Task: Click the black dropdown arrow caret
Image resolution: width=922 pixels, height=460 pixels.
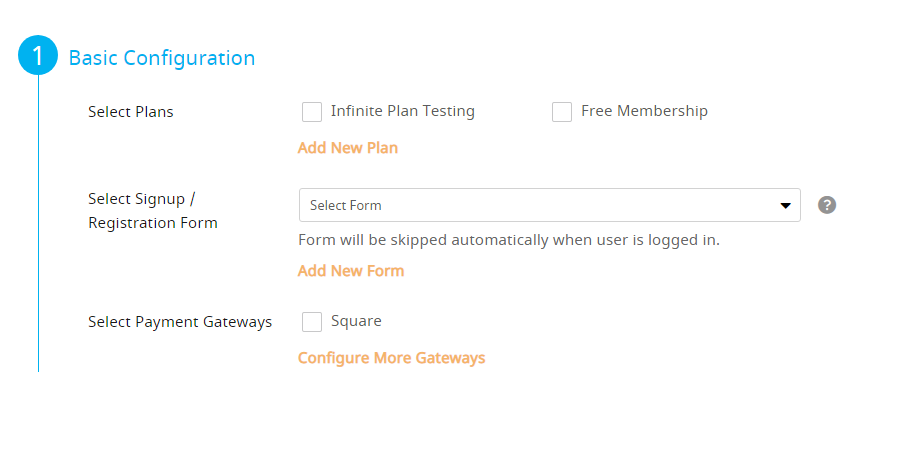Action: pyautogui.click(x=785, y=205)
